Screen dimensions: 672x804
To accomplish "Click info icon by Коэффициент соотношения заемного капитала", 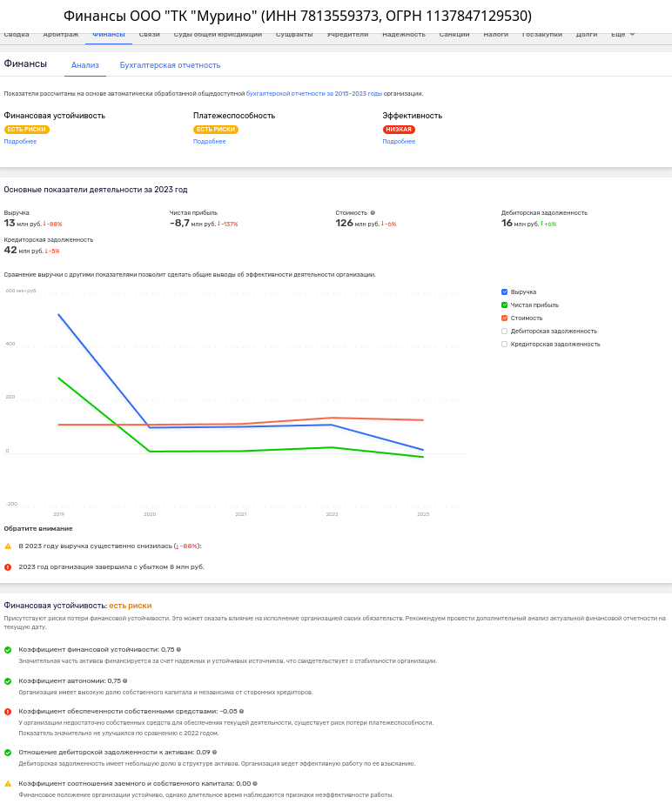I will point(255,783).
